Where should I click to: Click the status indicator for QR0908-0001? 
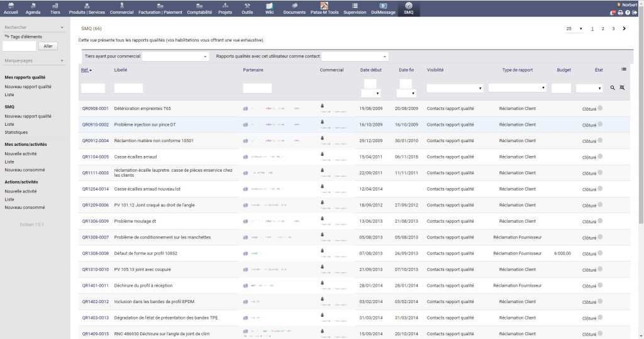[601, 108]
